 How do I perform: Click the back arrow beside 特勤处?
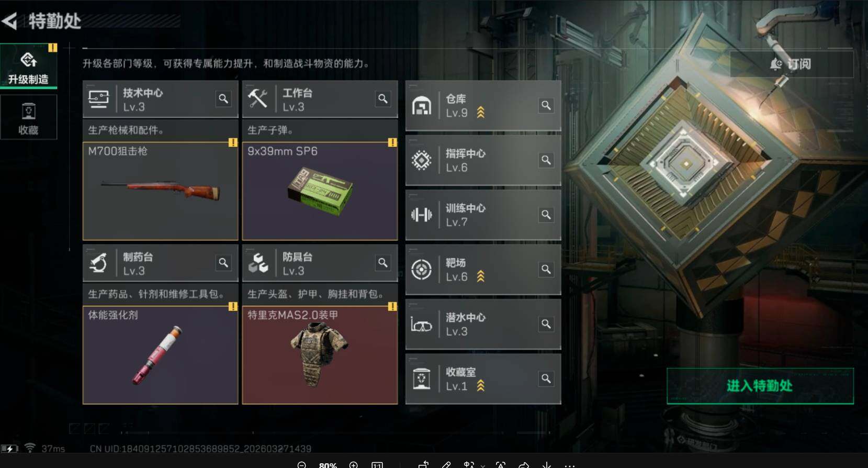coord(9,21)
